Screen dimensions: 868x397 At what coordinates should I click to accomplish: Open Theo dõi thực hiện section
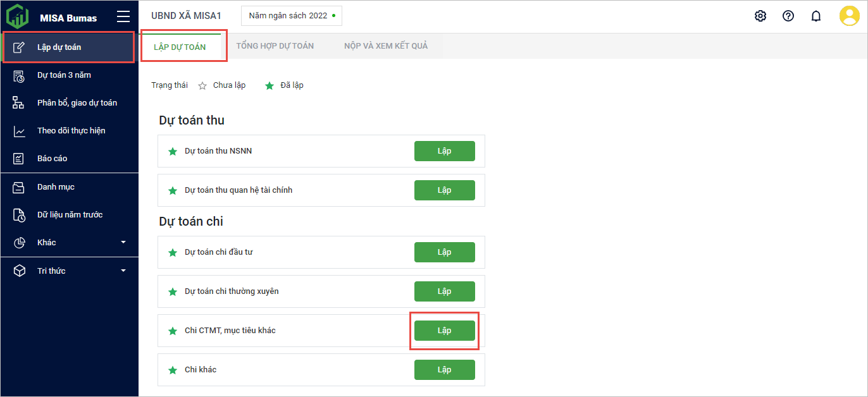[x=71, y=131]
